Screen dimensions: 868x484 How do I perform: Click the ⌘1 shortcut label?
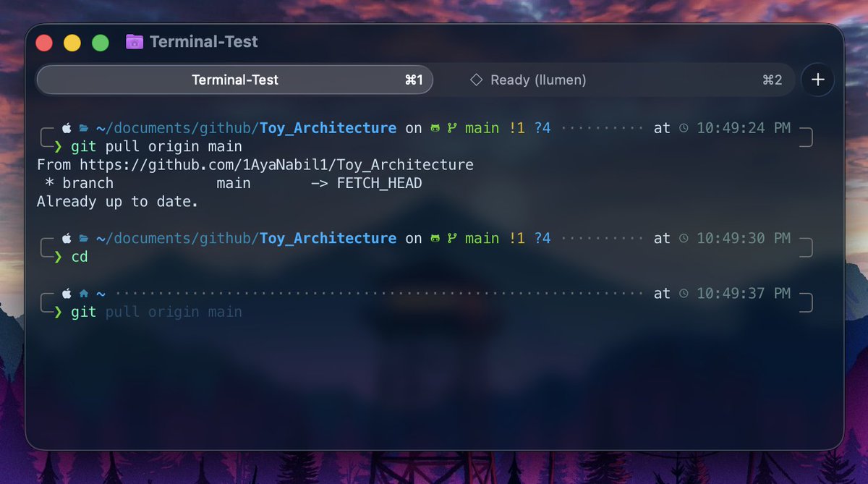coord(414,80)
